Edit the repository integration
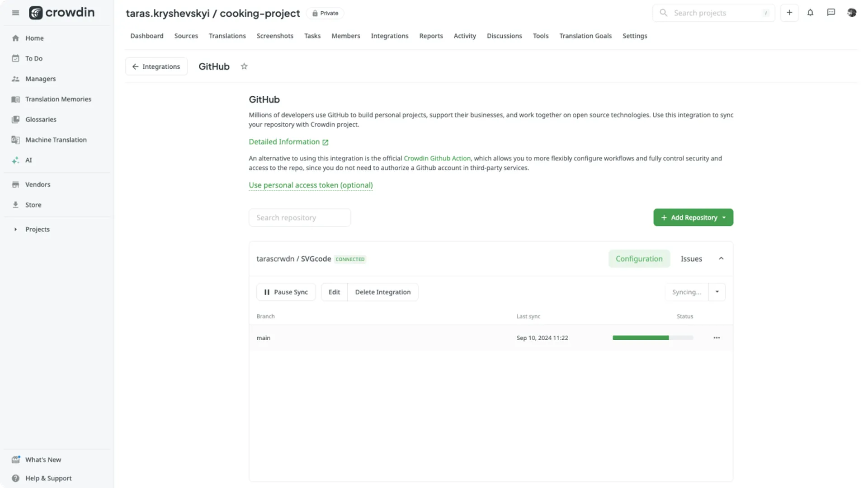Viewport: 868px width, 488px height. click(x=335, y=292)
